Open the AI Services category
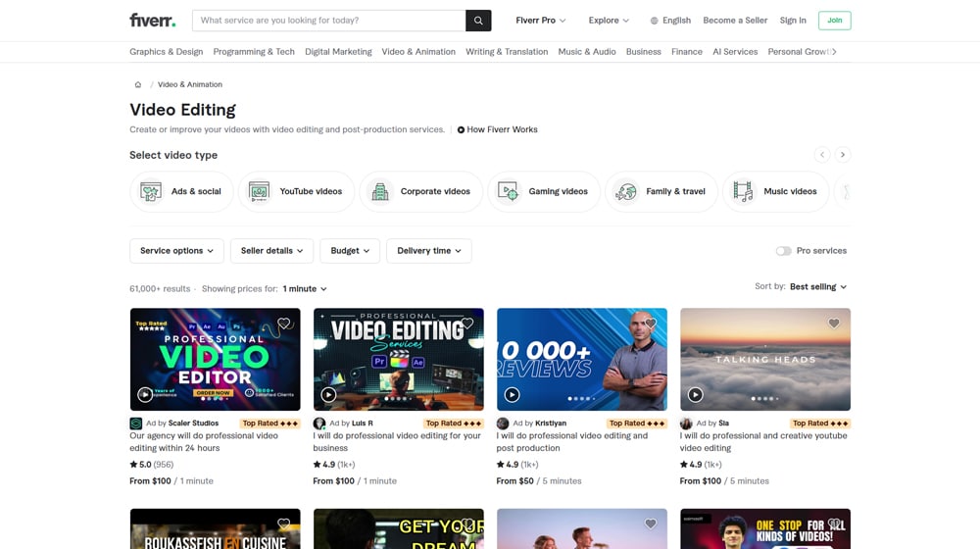Image resolution: width=980 pixels, height=549 pixels. (735, 52)
